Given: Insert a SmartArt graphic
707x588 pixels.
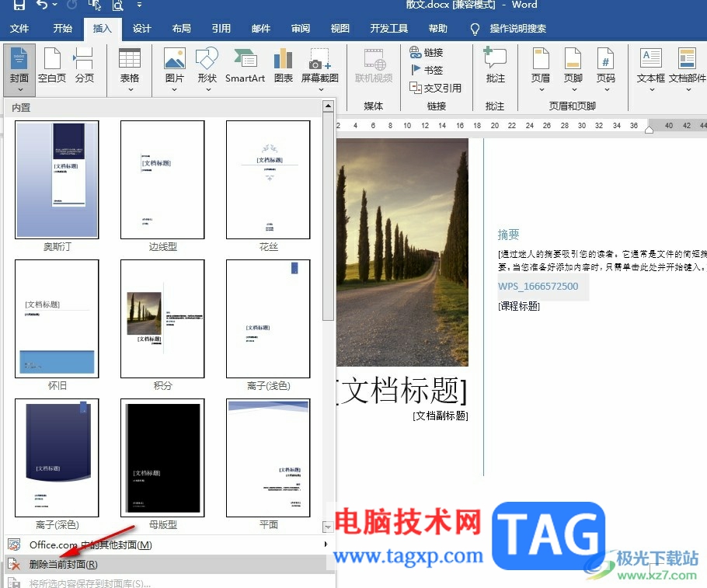Looking at the screenshot, I should coord(245,66).
